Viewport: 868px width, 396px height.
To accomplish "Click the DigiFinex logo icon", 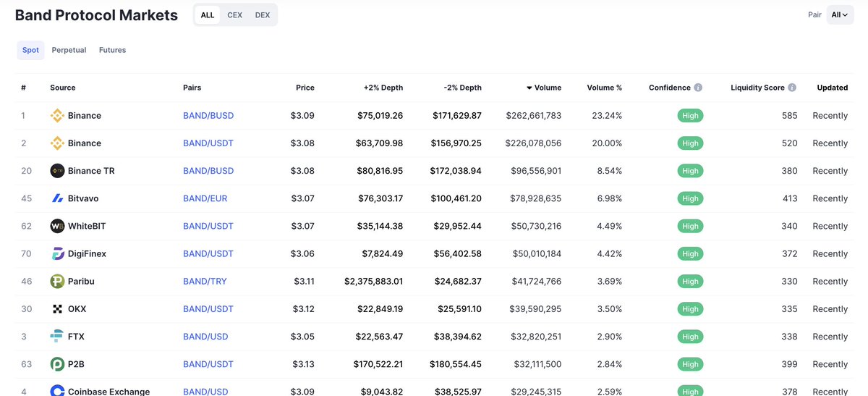I will click(57, 253).
